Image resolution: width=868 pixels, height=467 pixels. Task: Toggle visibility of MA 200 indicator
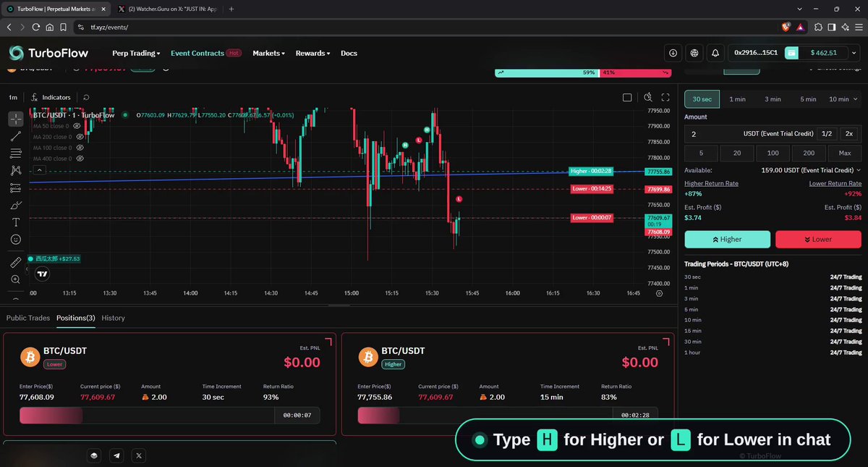(x=79, y=137)
